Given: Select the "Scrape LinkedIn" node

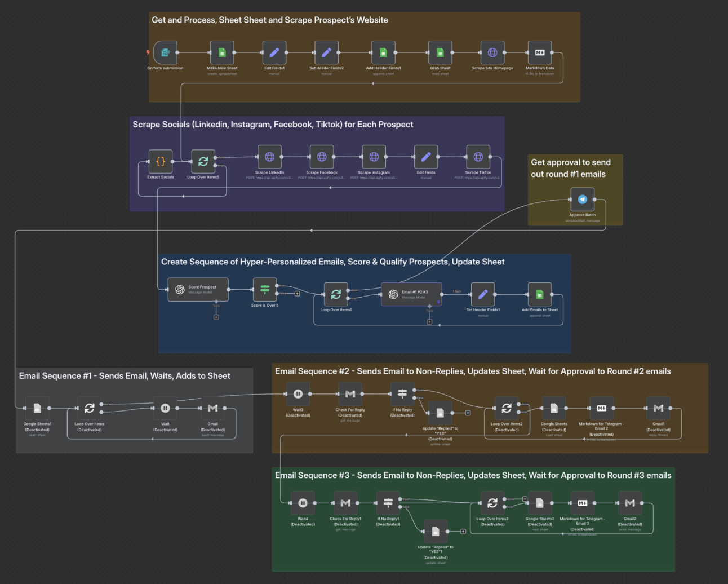Looking at the screenshot, I should tap(269, 157).
